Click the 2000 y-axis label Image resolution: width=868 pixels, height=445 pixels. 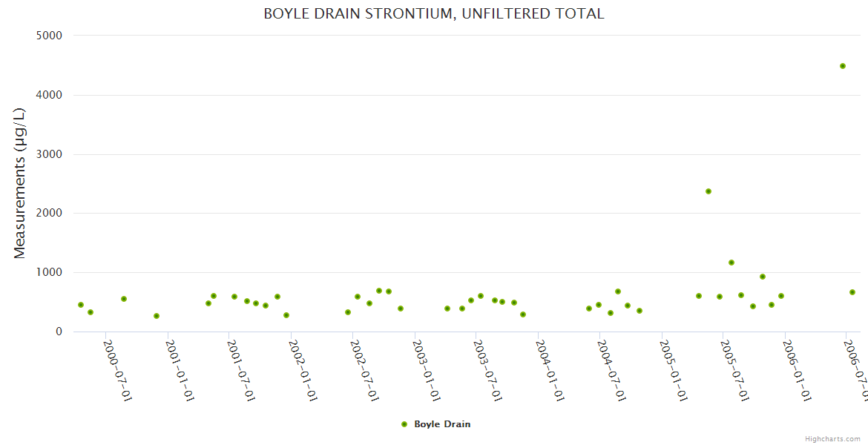coord(49,214)
